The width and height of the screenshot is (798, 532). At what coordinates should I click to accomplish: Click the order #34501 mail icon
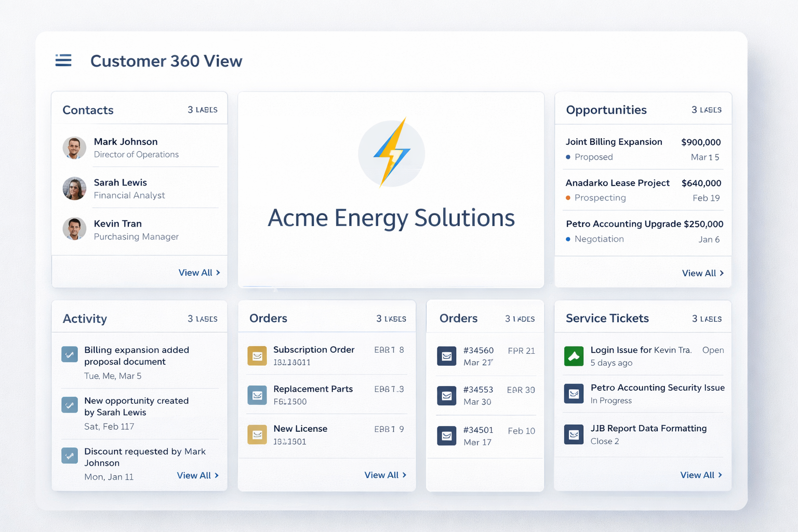tap(447, 436)
